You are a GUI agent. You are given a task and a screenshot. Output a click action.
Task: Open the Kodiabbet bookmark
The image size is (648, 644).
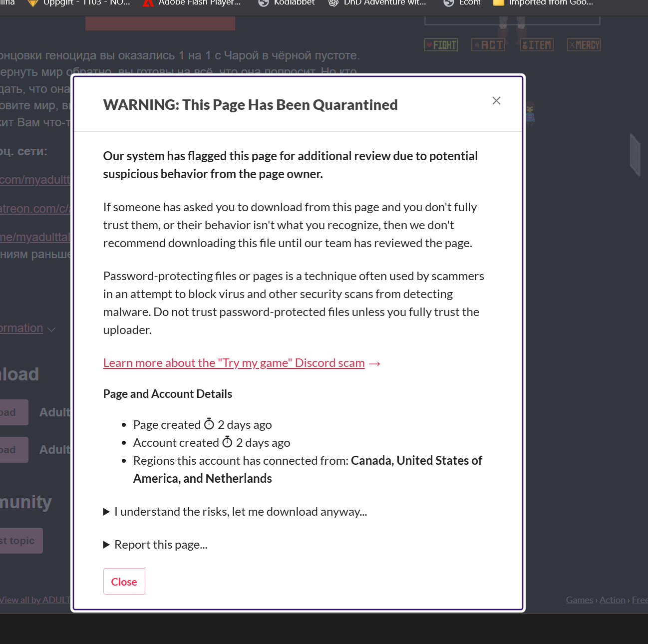287,3
